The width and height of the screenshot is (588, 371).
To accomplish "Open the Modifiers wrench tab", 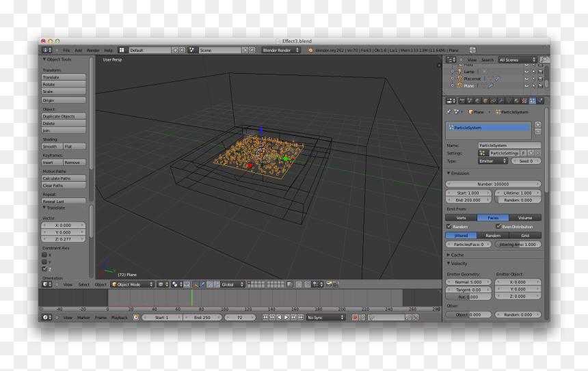I will pyautogui.click(x=501, y=101).
